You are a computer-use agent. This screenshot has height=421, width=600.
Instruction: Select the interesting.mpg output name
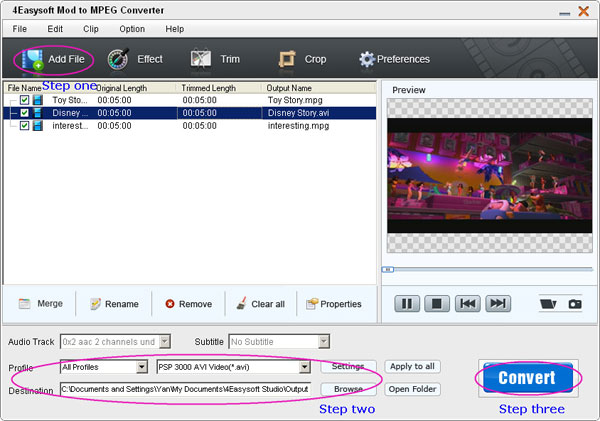[298, 126]
